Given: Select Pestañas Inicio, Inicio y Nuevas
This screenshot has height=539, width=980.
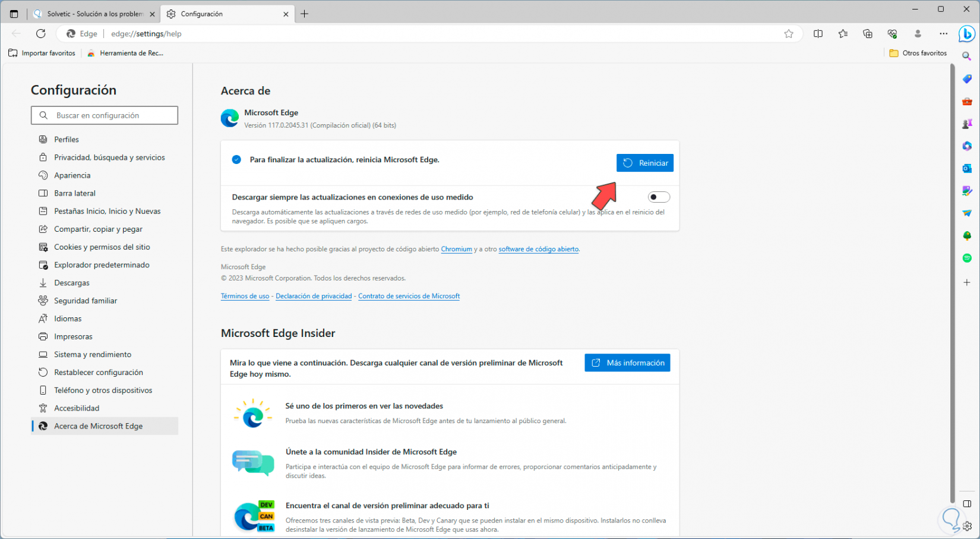Looking at the screenshot, I should click(105, 211).
